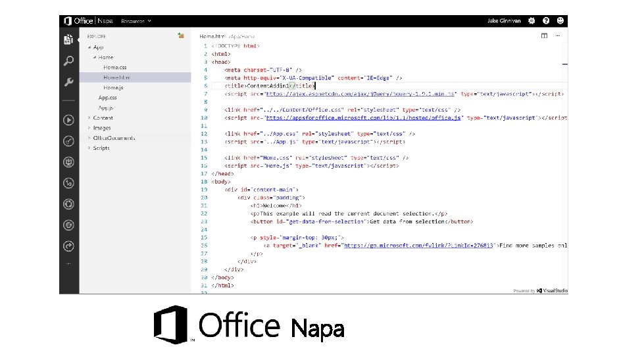Open editor more options ellipsis

click(558, 35)
